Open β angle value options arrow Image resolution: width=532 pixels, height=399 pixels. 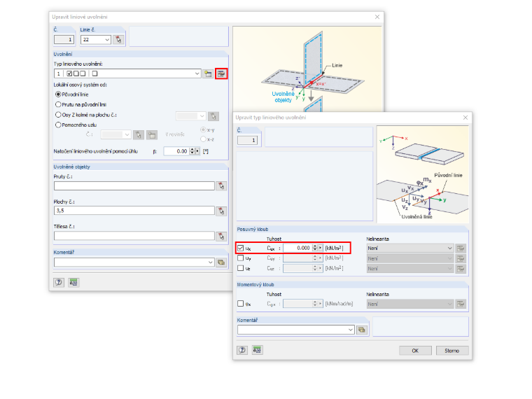[x=197, y=151]
